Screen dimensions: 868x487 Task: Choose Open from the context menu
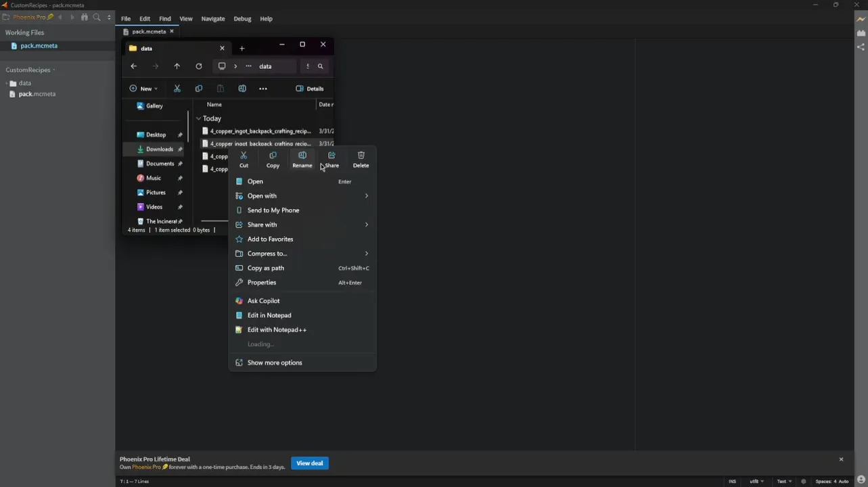click(x=302, y=181)
